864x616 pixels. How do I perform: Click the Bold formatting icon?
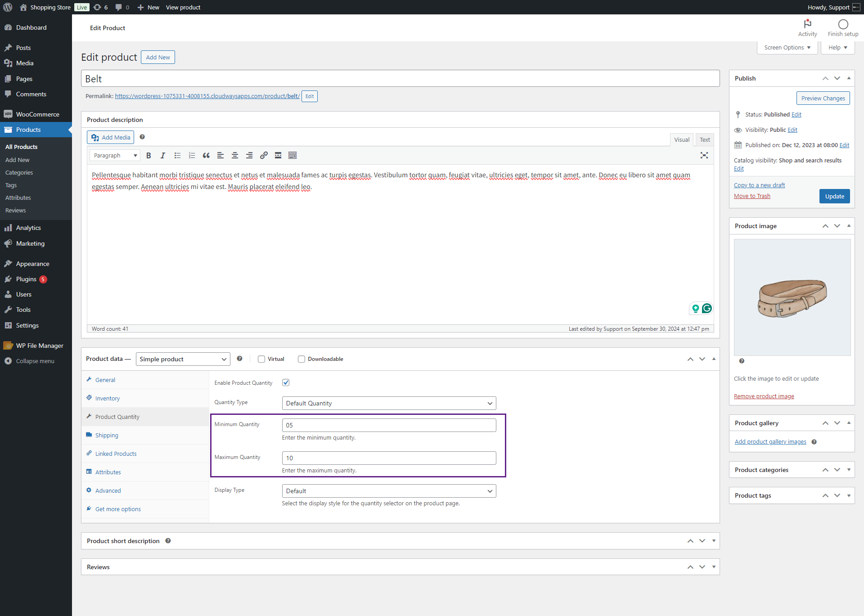pos(148,155)
